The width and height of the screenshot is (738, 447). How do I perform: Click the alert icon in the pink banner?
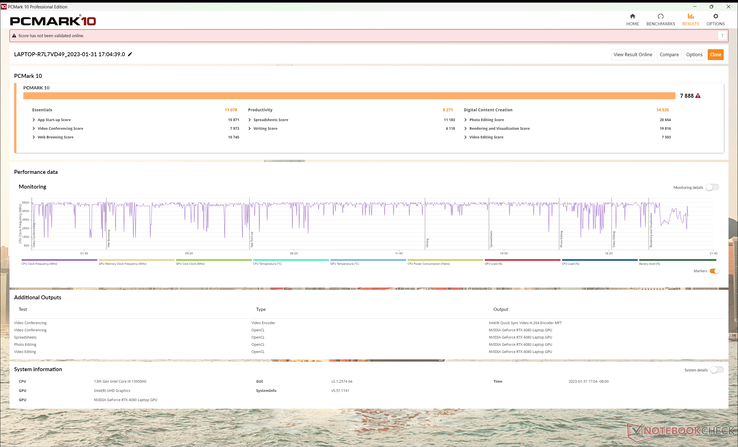pos(14,36)
